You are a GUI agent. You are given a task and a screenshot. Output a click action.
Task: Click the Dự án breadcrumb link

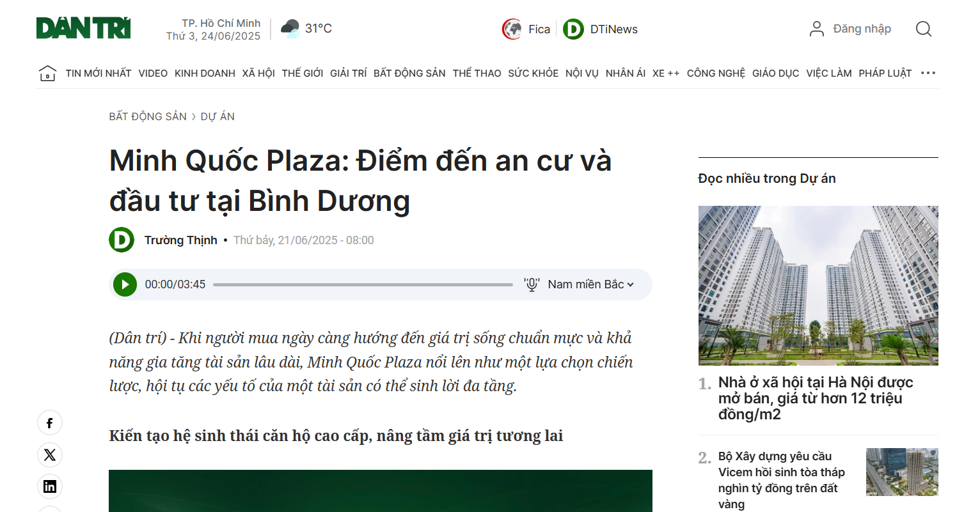(x=217, y=116)
